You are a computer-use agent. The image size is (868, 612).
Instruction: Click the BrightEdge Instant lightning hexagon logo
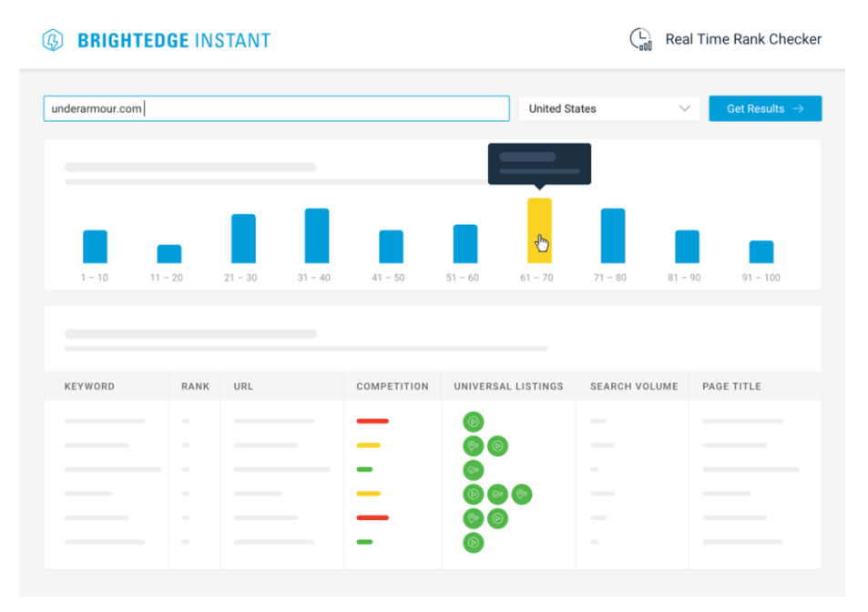point(53,40)
